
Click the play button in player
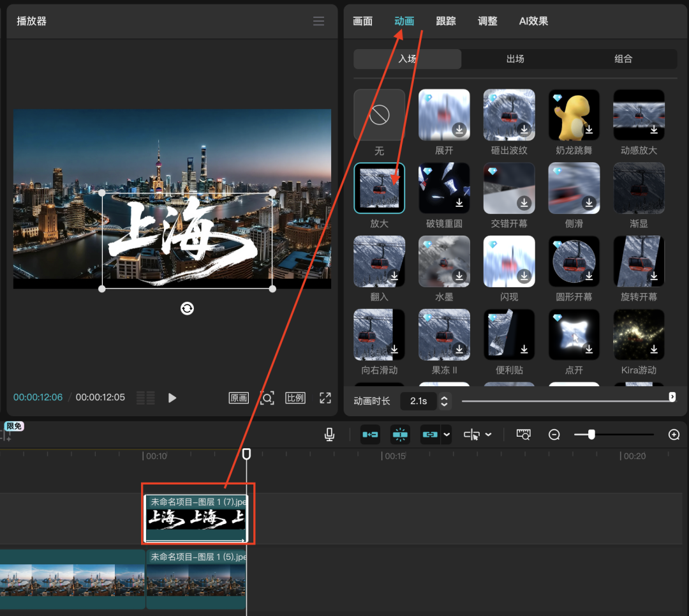[x=172, y=398]
